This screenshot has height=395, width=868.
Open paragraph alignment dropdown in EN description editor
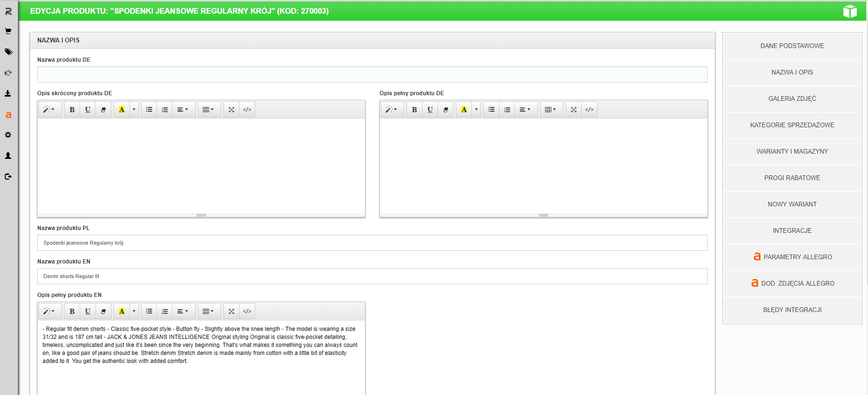182,311
